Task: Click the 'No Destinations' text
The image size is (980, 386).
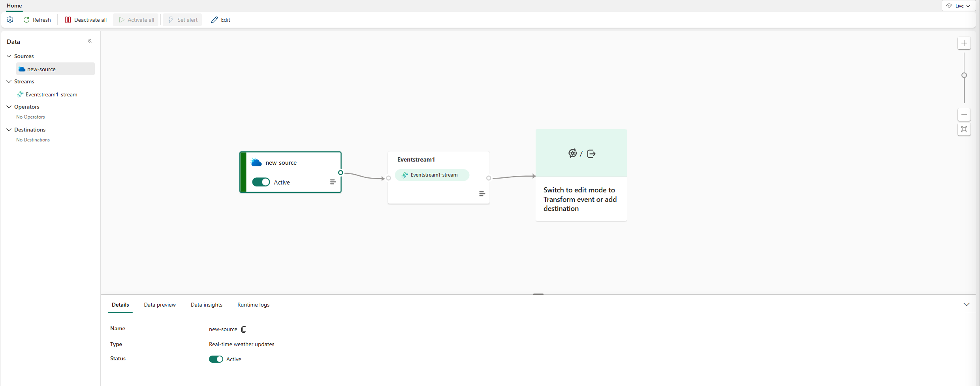Action: (x=33, y=140)
